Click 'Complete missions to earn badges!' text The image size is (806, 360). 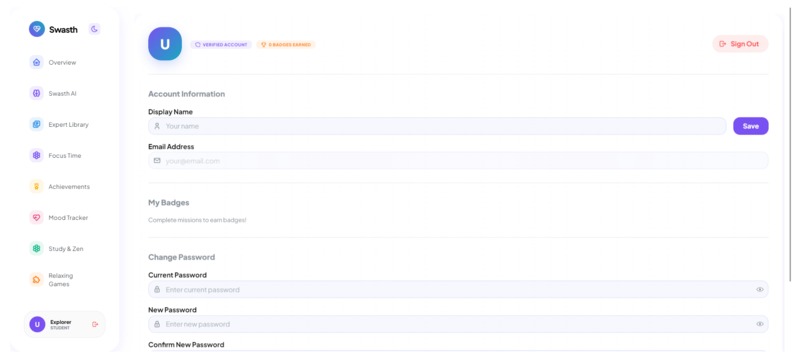pyautogui.click(x=197, y=220)
